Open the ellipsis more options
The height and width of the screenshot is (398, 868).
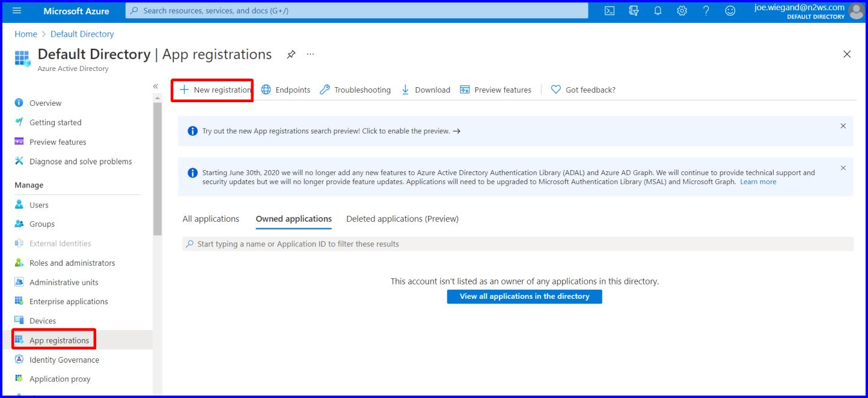point(310,54)
